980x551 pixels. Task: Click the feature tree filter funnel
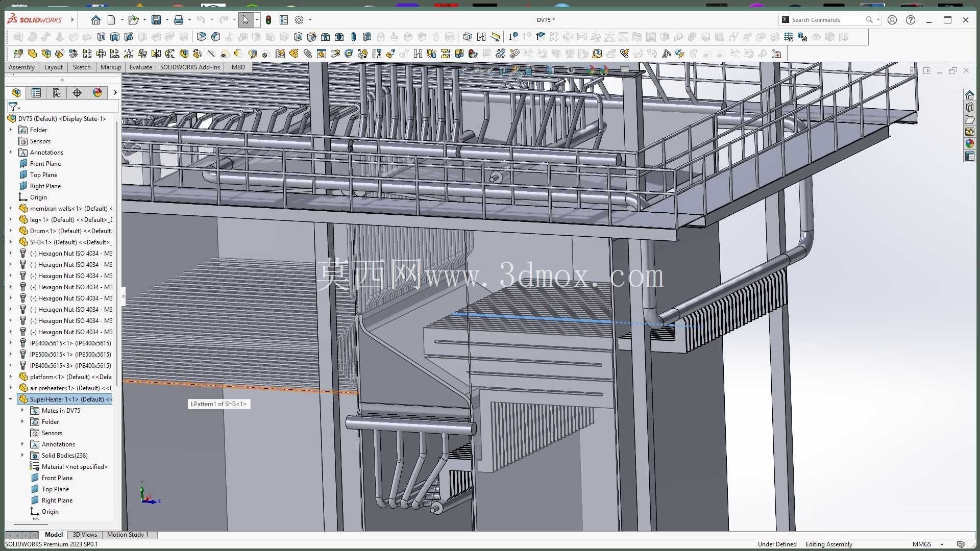pos(13,106)
